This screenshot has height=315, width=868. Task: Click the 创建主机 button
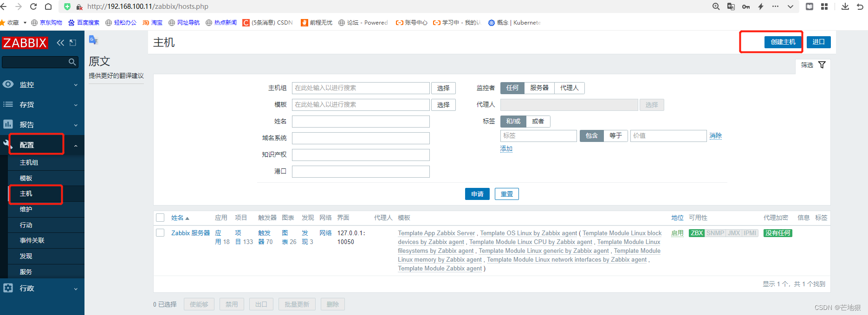click(783, 42)
